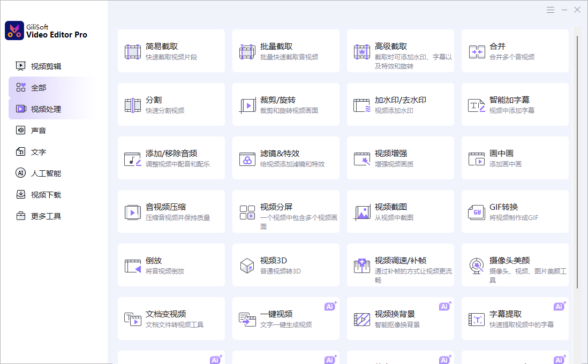Select the 视频3D conversion tool
Image resolution: width=588 pixels, height=364 pixels.
tap(285, 264)
